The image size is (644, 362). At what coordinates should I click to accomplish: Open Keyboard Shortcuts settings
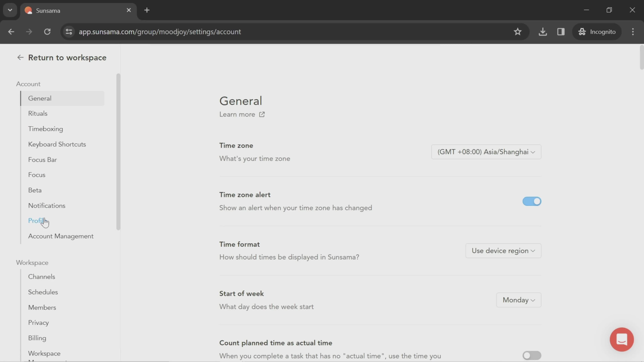[57, 144]
